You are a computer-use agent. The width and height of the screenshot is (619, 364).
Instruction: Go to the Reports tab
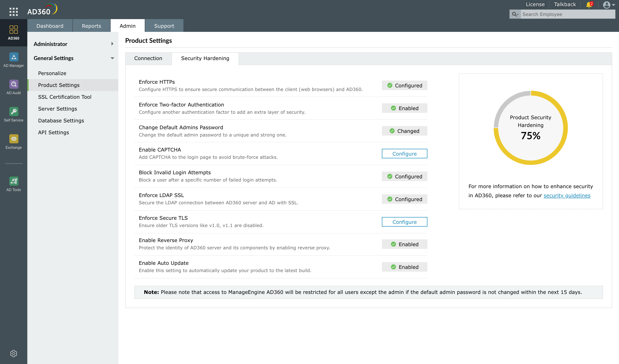[91, 26]
